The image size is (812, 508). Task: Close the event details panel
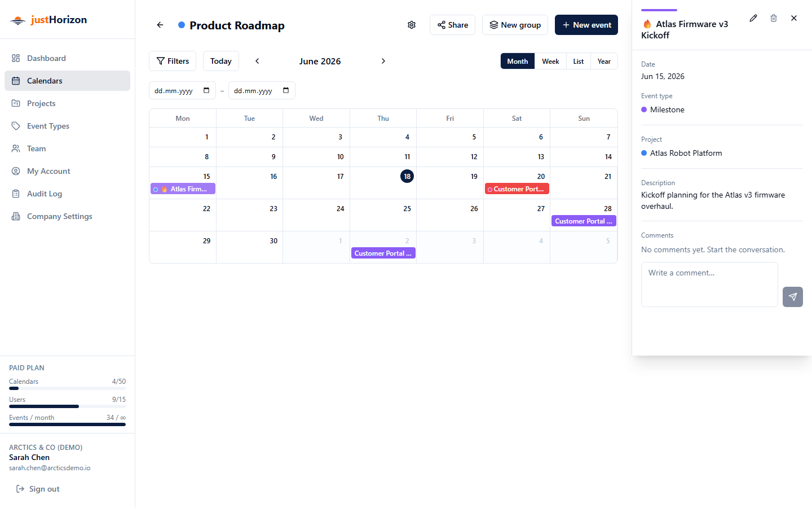(x=794, y=18)
